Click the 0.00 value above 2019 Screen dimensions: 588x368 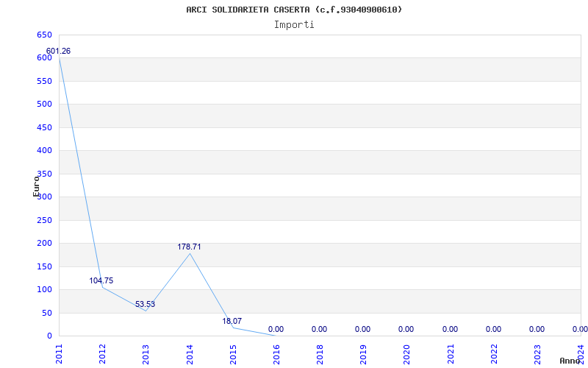click(x=362, y=329)
